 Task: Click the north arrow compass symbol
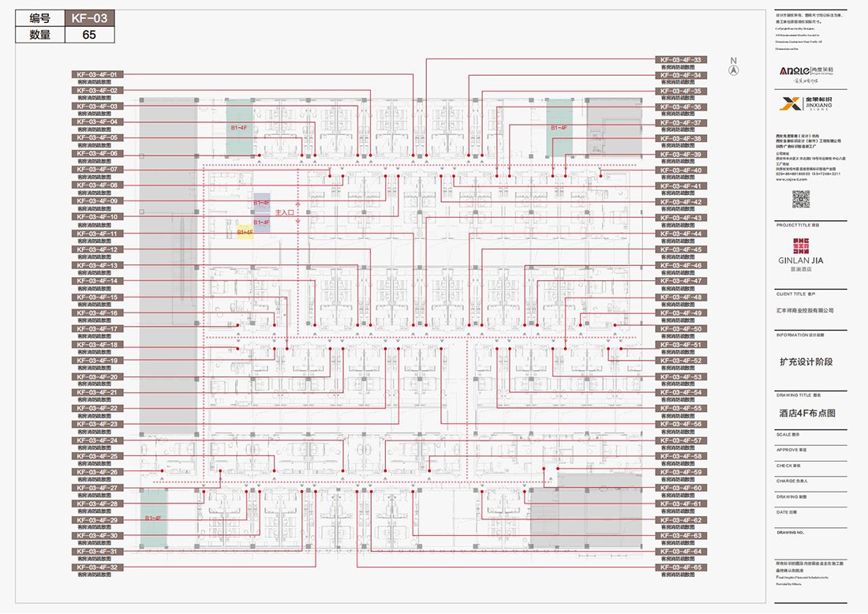point(733,69)
